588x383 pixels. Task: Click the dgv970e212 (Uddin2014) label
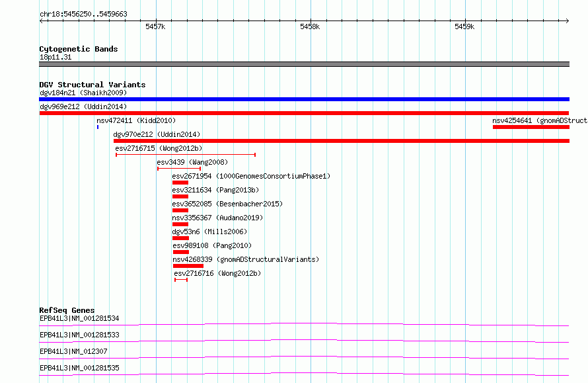click(x=157, y=134)
